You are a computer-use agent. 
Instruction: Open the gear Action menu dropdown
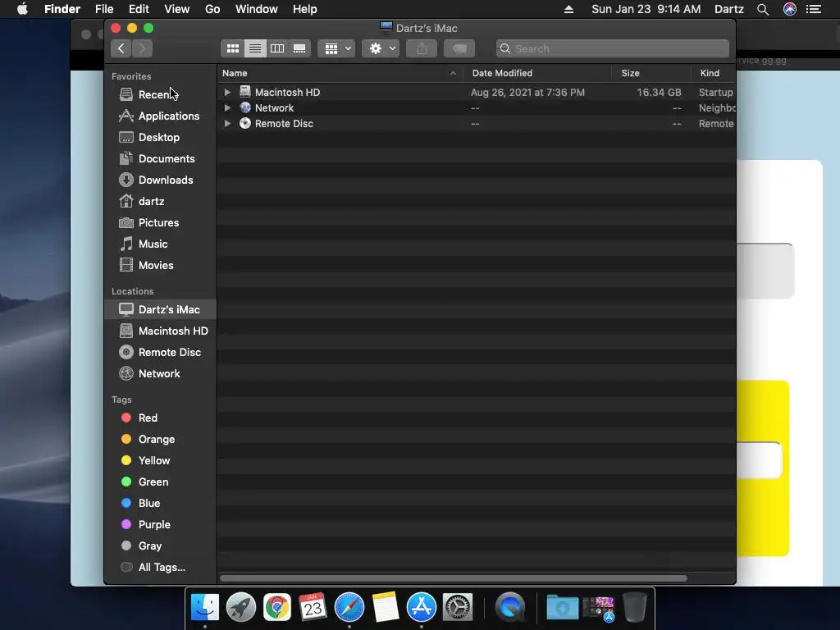(381, 48)
